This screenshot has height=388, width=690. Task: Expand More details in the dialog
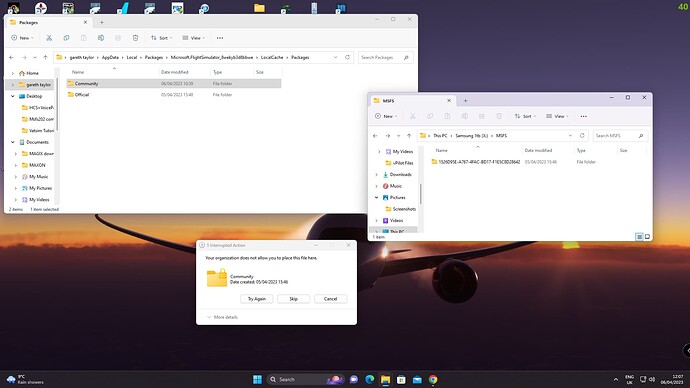coord(222,317)
